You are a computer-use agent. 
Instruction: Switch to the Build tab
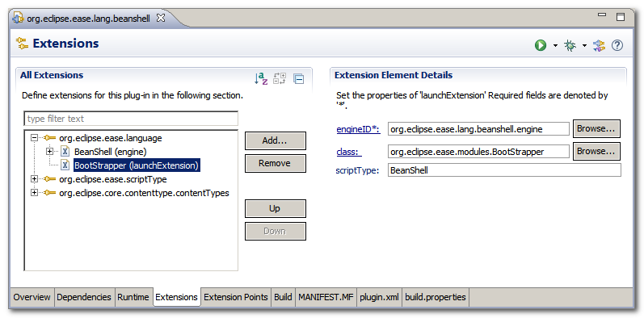pos(283,297)
